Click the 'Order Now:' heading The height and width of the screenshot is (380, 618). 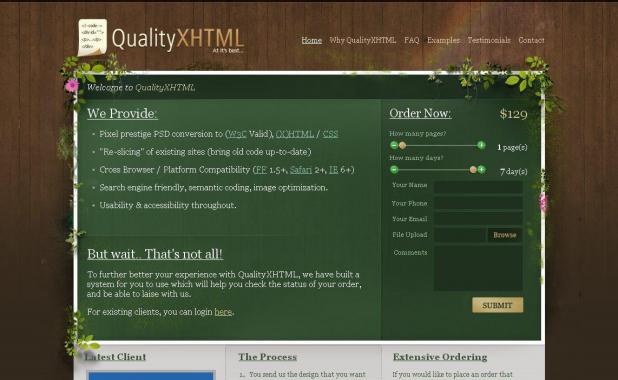point(421,113)
